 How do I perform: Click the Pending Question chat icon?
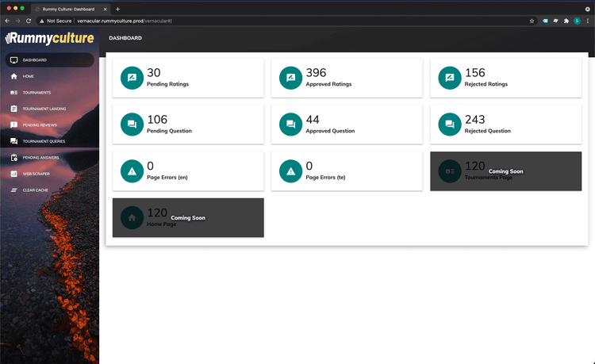pos(132,125)
